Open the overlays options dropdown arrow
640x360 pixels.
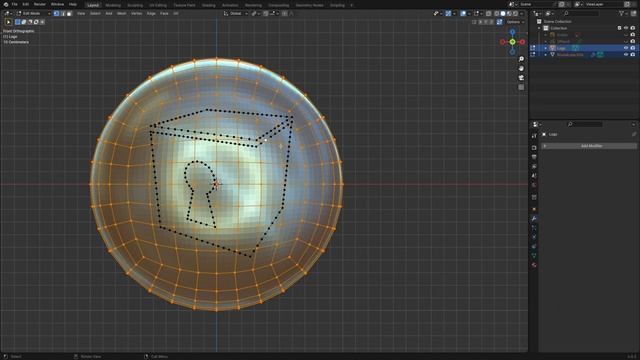[x=469, y=13]
